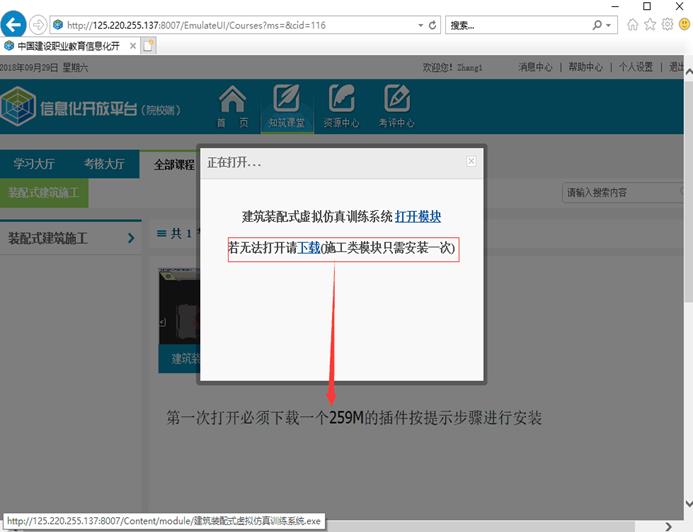Viewport: 693px width, 532px height.
Task: Open 个人设置 in the top bar
Action: click(635, 67)
